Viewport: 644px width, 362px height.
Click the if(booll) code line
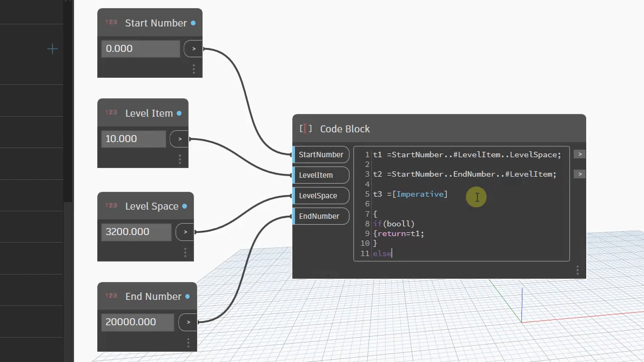(x=393, y=224)
